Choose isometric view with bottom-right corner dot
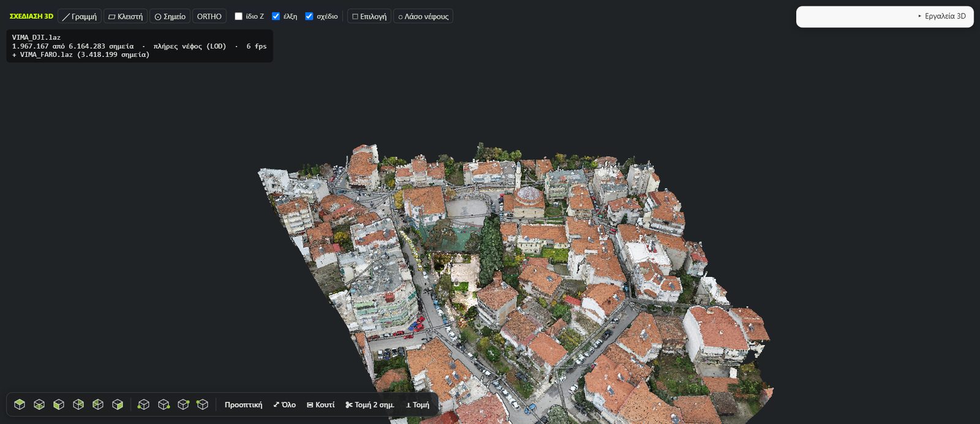Screen dimensions: 980x424 164,404
